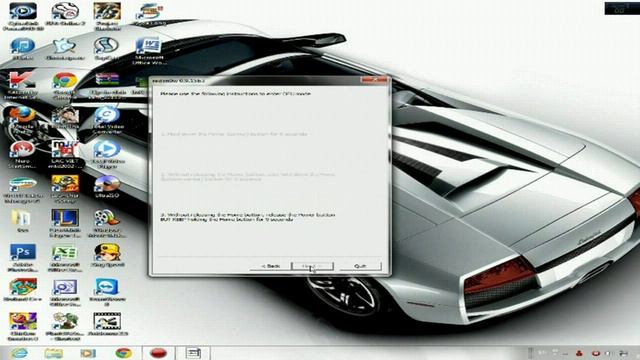Quit the redsn0w DFU wizard
The image size is (640, 360).
(x=360, y=266)
